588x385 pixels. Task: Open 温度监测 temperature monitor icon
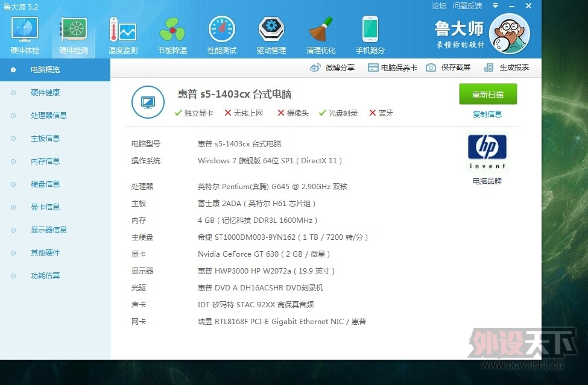click(x=123, y=30)
